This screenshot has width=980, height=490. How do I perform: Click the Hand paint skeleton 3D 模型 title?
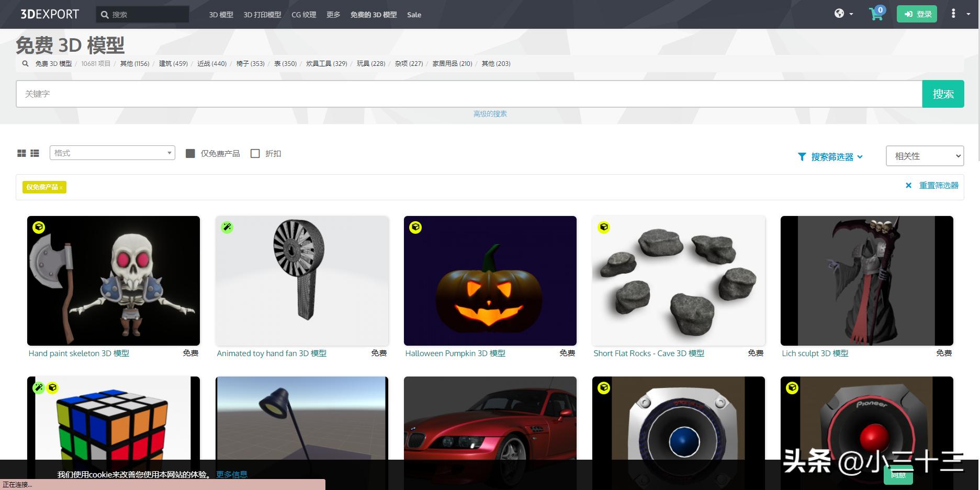point(79,354)
